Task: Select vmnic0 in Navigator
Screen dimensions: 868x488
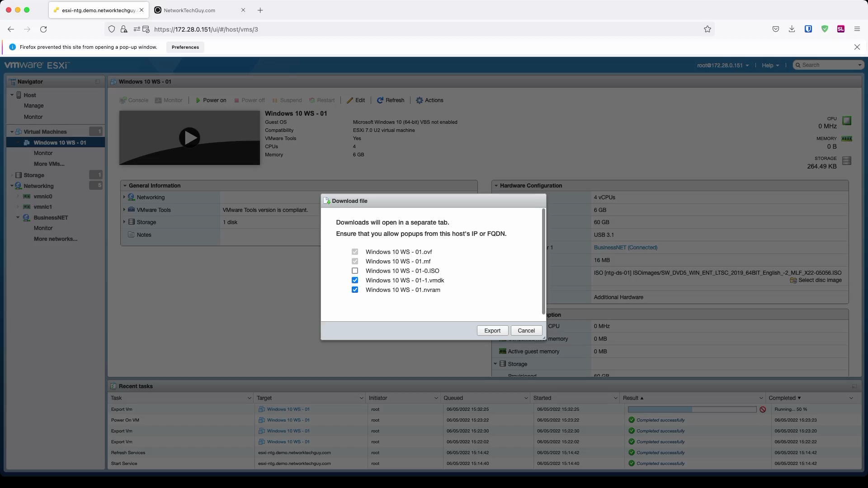Action: (43, 197)
